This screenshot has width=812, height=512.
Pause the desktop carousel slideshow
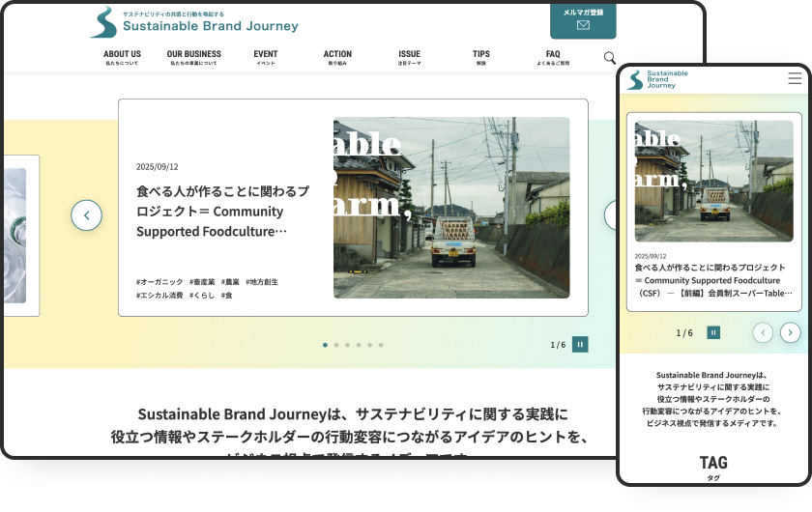pos(580,344)
